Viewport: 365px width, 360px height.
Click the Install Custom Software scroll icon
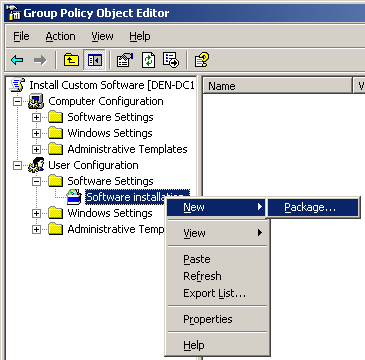coord(17,85)
